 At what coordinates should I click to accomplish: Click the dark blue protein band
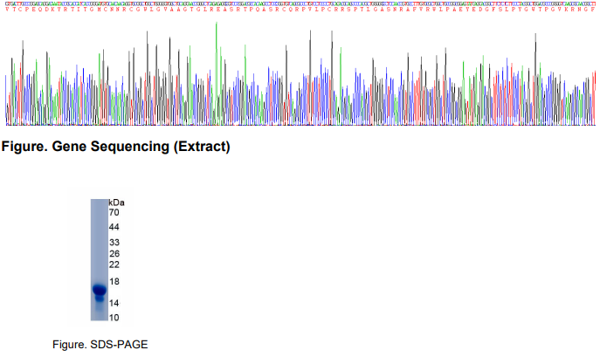[99, 289]
